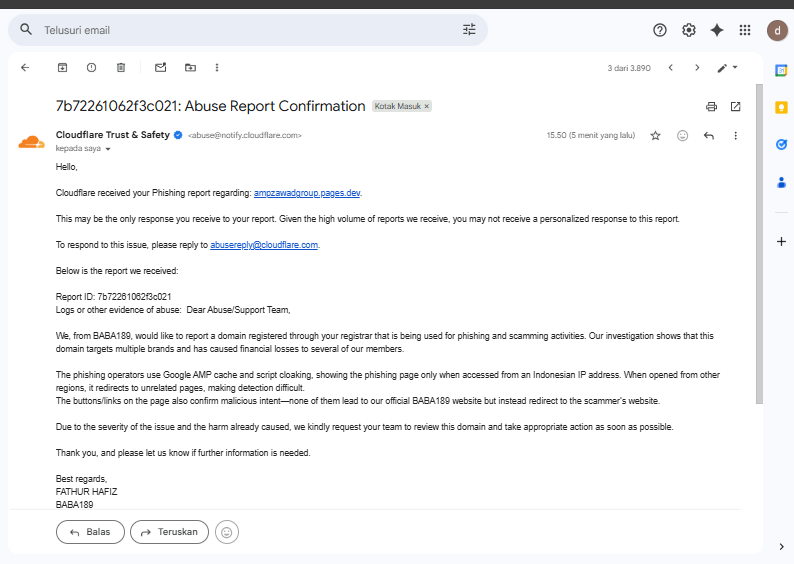Hide the side panel with bottom chevron
Image resolution: width=794 pixels, height=564 pixels.
pyautogui.click(x=781, y=546)
